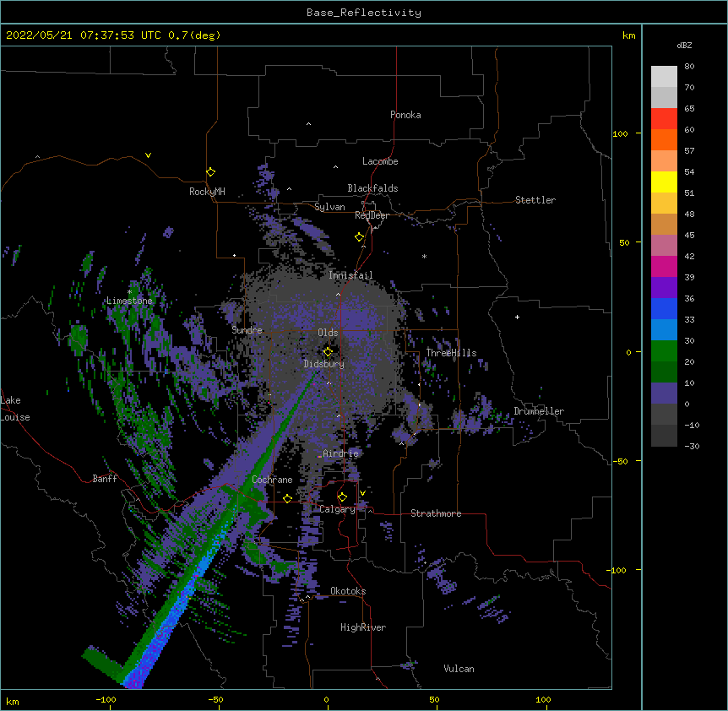The image size is (728, 711).
Task: Click the Okotoks town label
Action: [x=348, y=591]
